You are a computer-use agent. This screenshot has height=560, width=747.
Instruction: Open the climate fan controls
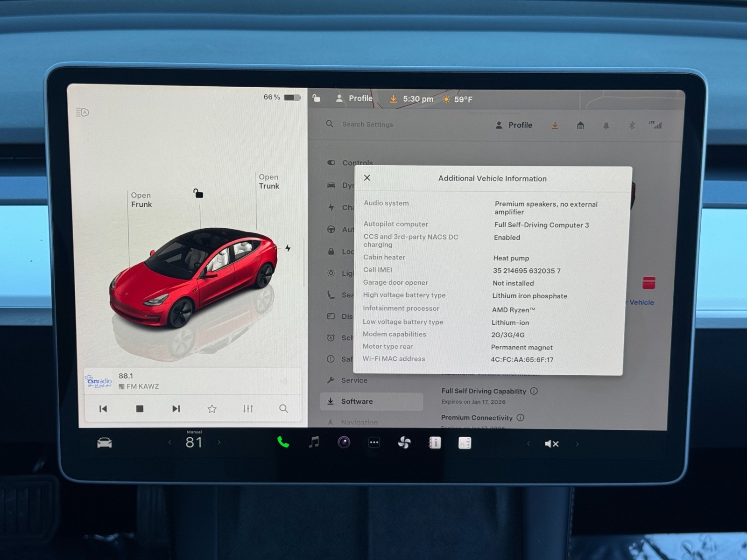[x=404, y=443]
